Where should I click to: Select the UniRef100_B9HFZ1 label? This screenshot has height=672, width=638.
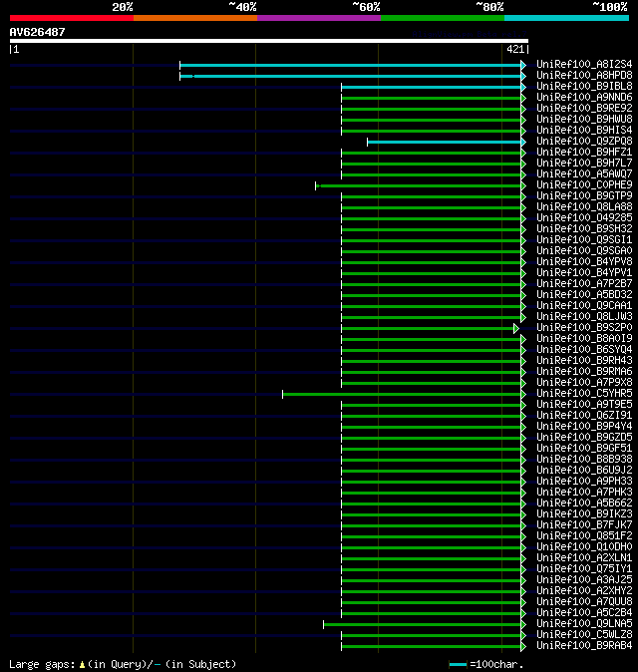click(584, 153)
